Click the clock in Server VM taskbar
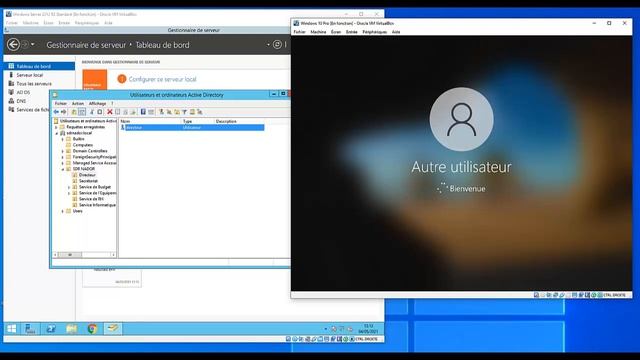This screenshot has height=360, width=640. click(x=369, y=329)
